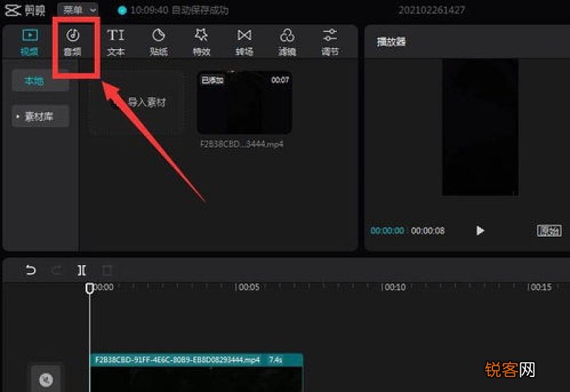Click the 剪映 app logo
Viewport: 570px width, 392px height.
[25, 10]
